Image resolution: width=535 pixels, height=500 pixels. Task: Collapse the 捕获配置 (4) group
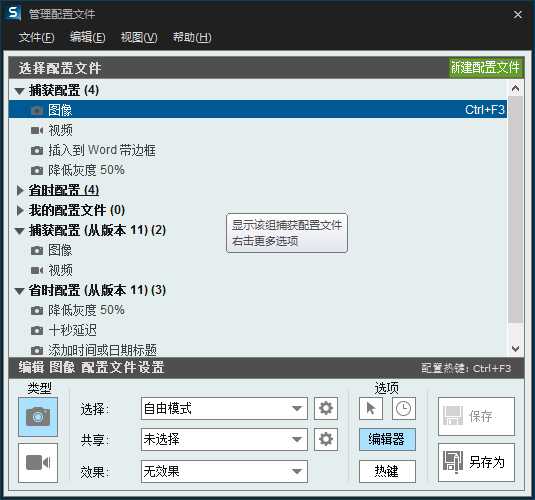pos(19,91)
